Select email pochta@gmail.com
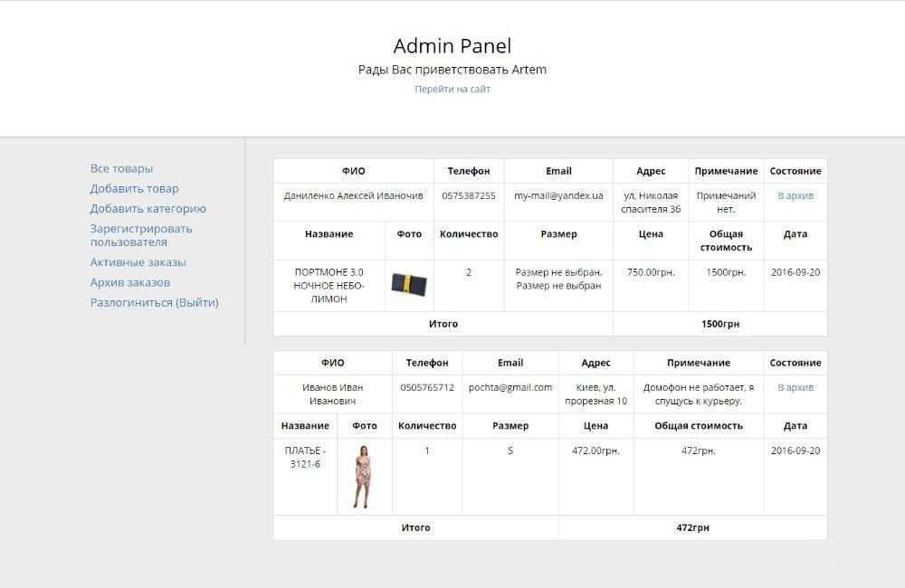Image resolution: width=905 pixels, height=588 pixels. tap(510, 387)
